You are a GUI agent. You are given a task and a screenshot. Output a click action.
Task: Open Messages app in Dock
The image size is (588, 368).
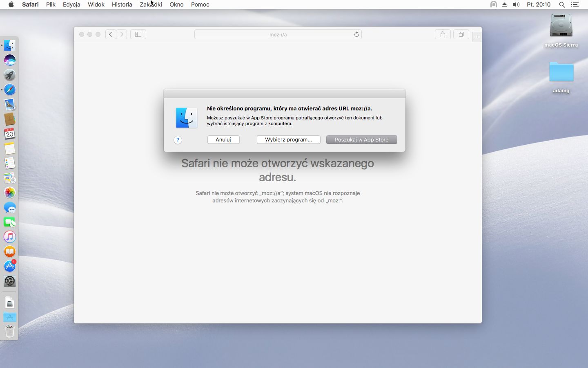(10, 207)
